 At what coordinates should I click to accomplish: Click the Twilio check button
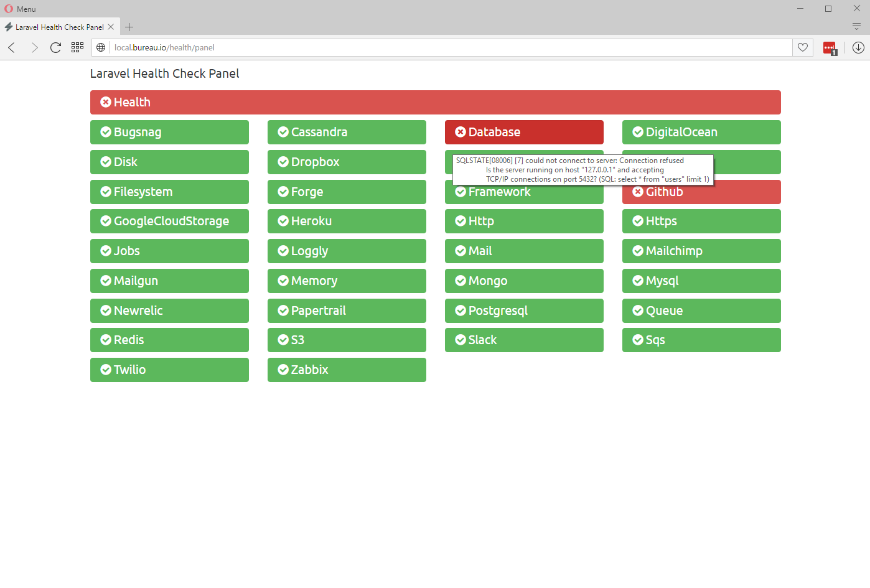(169, 370)
